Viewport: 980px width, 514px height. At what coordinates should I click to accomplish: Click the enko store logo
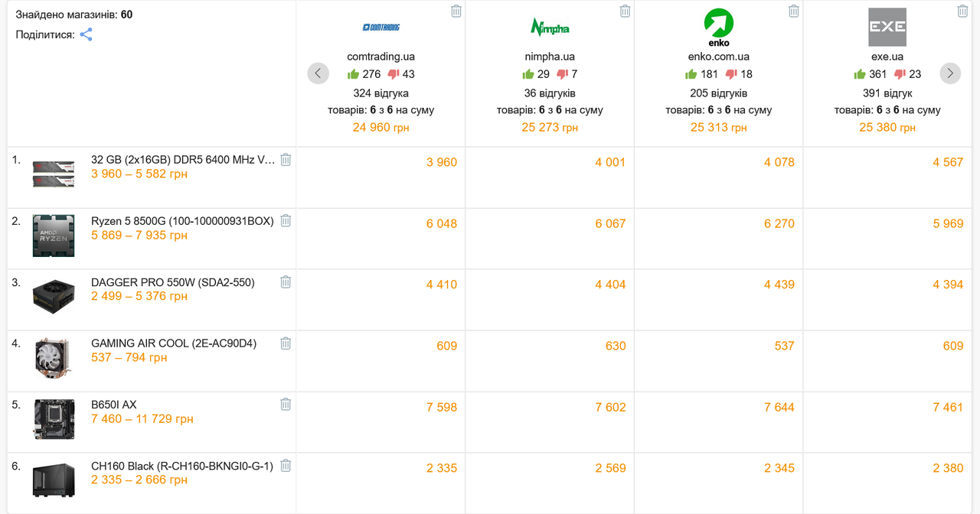719,28
